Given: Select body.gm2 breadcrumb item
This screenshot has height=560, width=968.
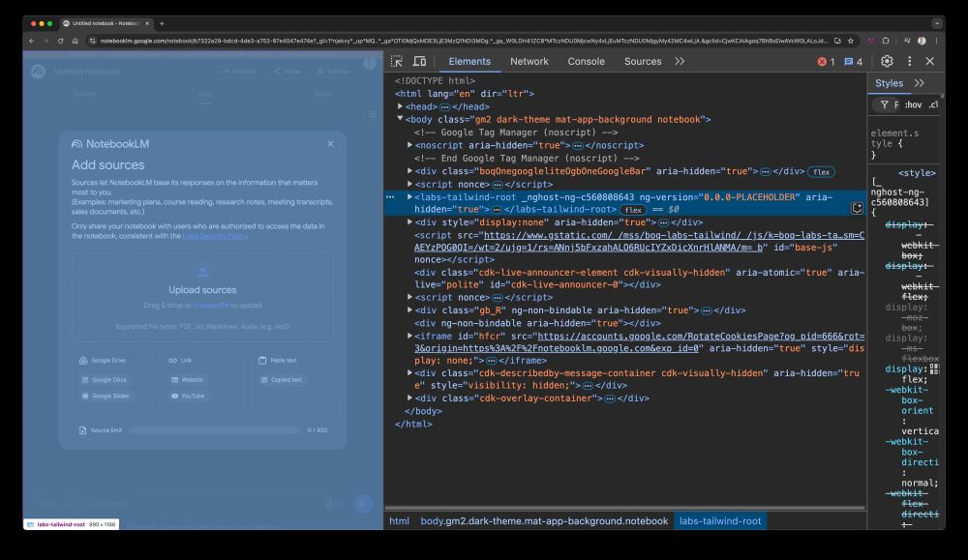Looking at the screenshot, I should tap(544, 521).
